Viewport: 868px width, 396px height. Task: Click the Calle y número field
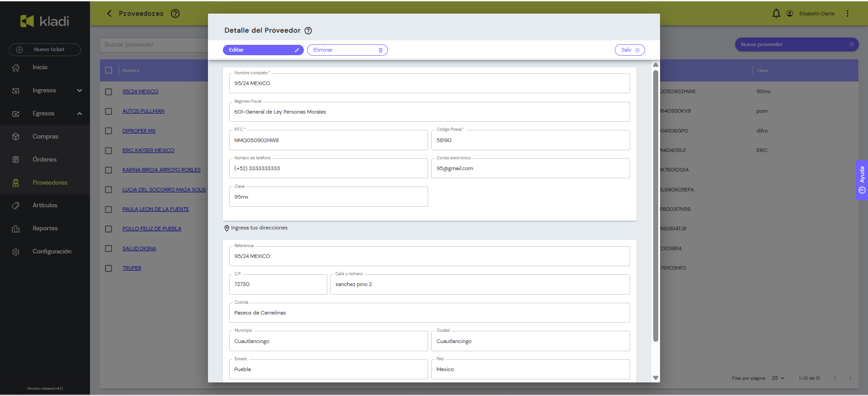tap(480, 285)
